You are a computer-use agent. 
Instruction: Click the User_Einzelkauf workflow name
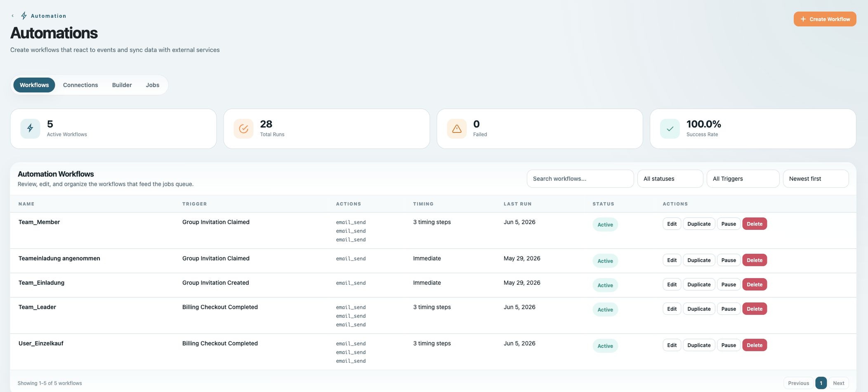point(41,344)
